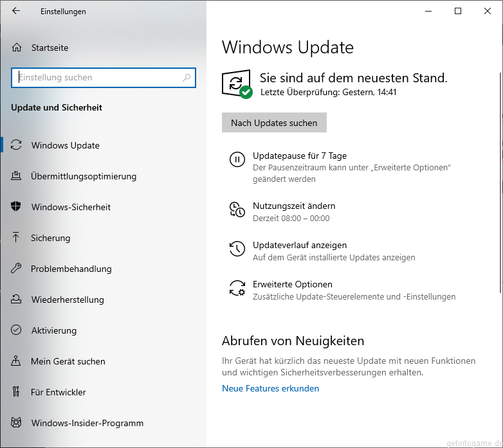Click the Windows-Sicherheit shield icon
The width and height of the screenshot is (503, 448).
tap(15, 206)
